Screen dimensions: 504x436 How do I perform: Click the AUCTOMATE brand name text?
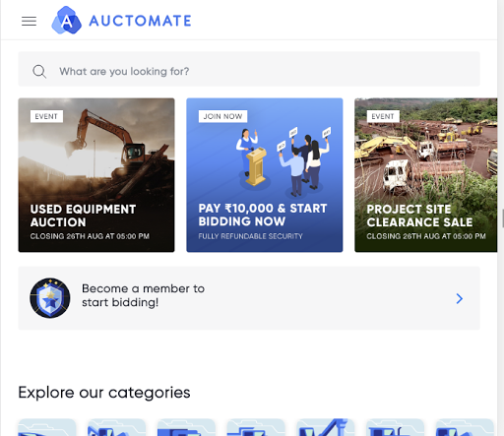[x=140, y=21]
